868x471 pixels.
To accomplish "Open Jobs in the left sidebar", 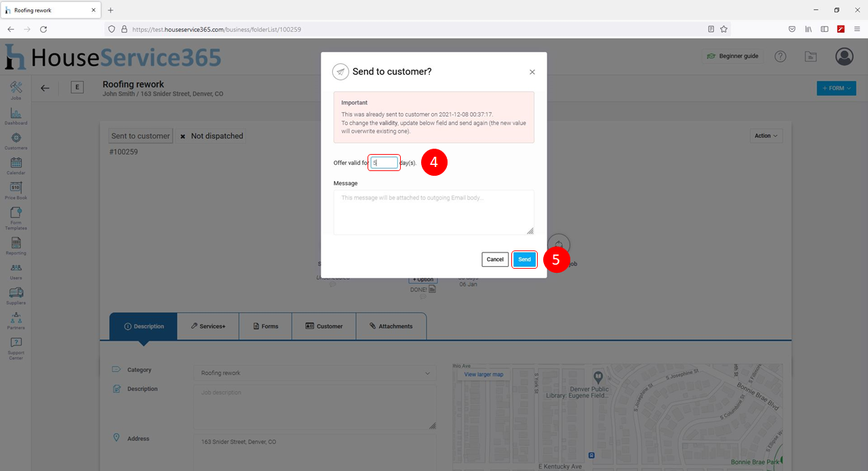I will [x=16, y=89].
